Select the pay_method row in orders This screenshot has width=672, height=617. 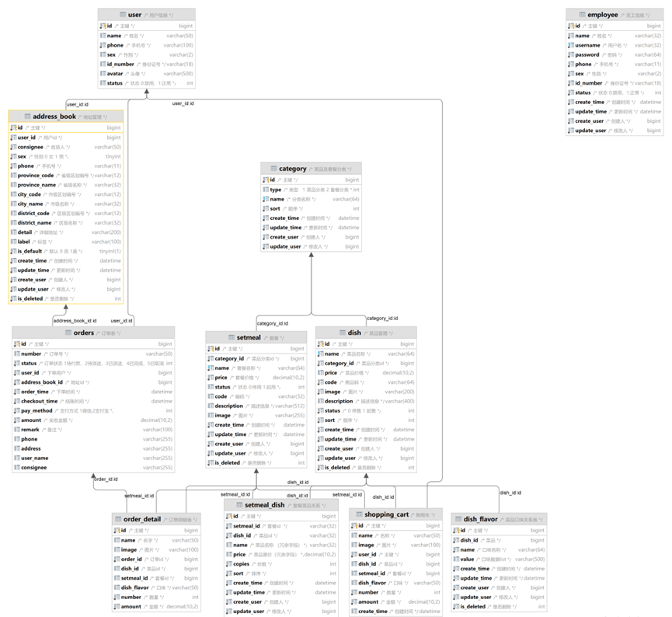pos(93,411)
